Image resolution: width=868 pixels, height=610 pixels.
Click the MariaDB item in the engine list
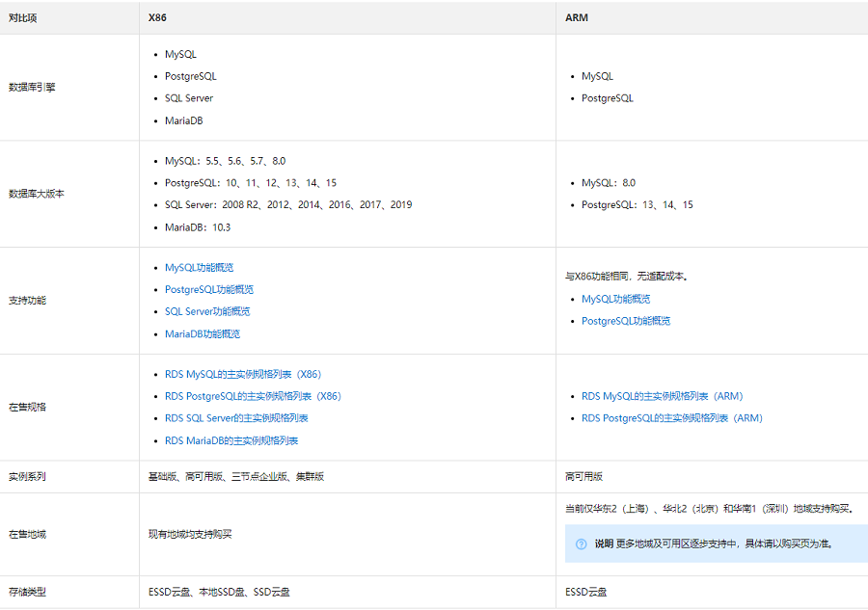point(184,120)
